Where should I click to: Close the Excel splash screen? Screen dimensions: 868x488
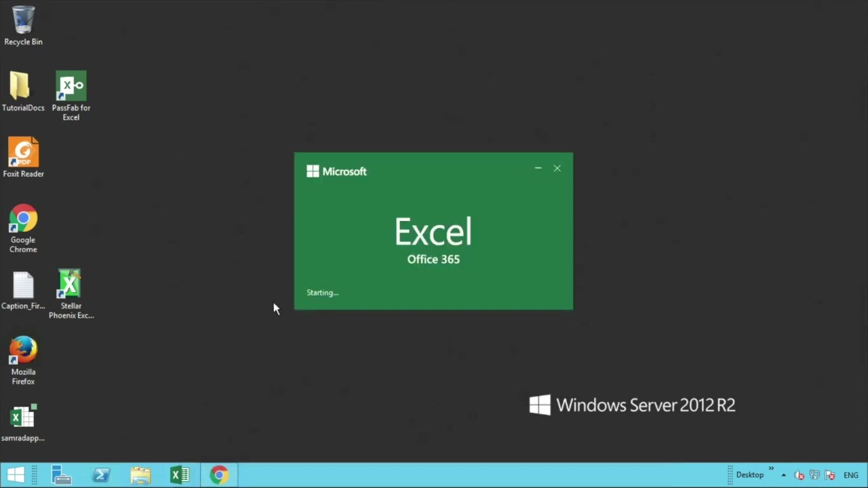(557, 168)
